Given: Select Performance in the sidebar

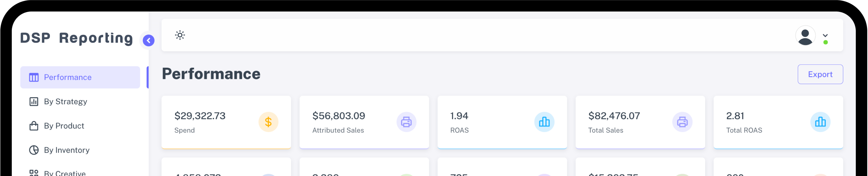Looking at the screenshot, I should click(x=80, y=78).
